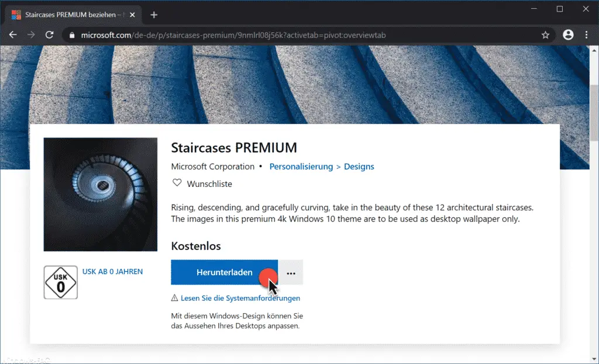
Task: Open the Personalisierung category link
Action: pos(301,167)
